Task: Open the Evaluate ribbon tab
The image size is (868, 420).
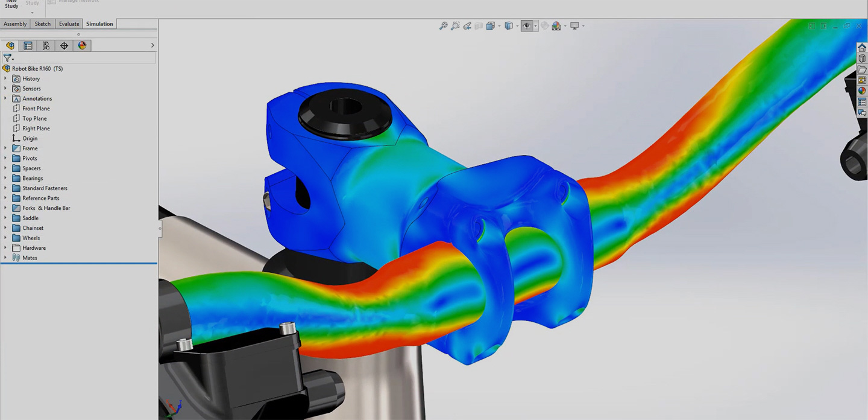Action: tap(68, 24)
